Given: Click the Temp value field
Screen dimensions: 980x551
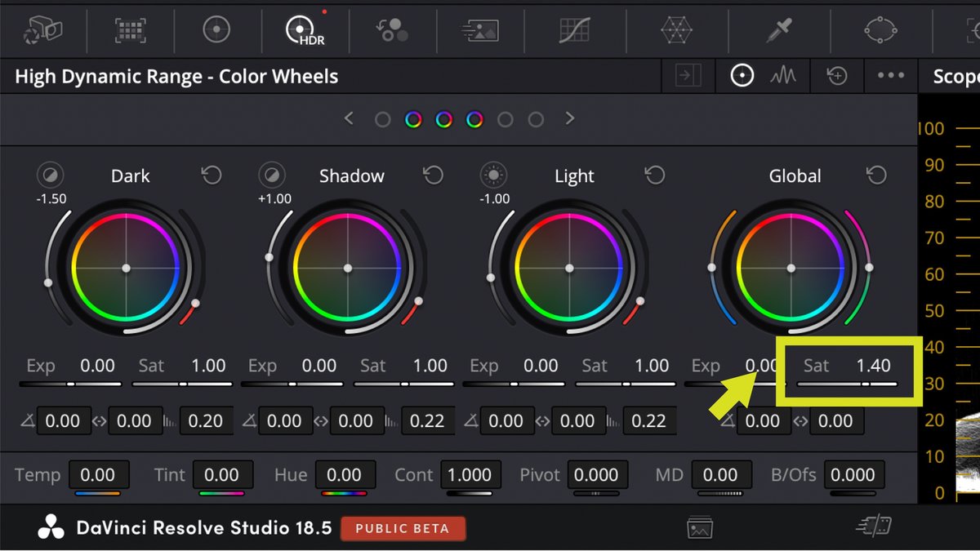Looking at the screenshot, I should point(99,474).
